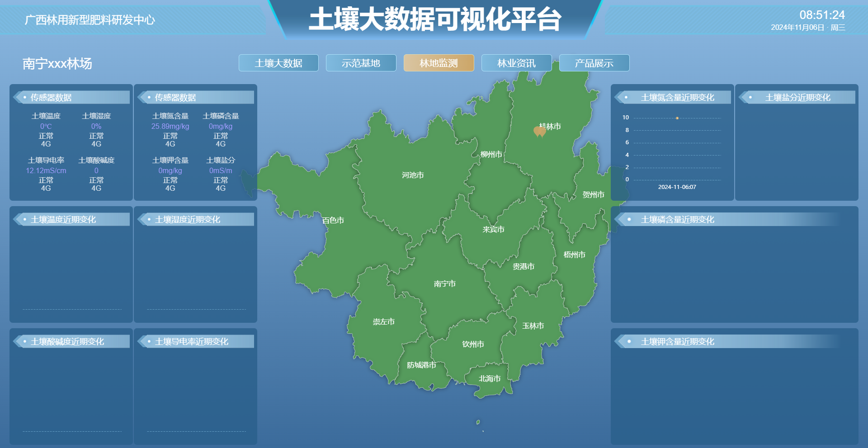Select 百色市 on the Guangxi map

click(x=333, y=220)
